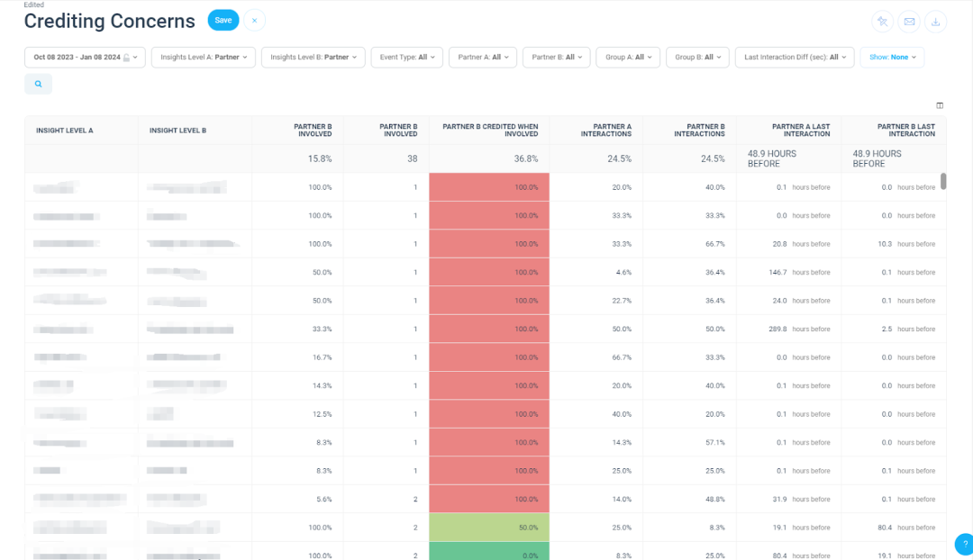
Task: Open the Partner A filter dropdown
Action: point(482,58)
